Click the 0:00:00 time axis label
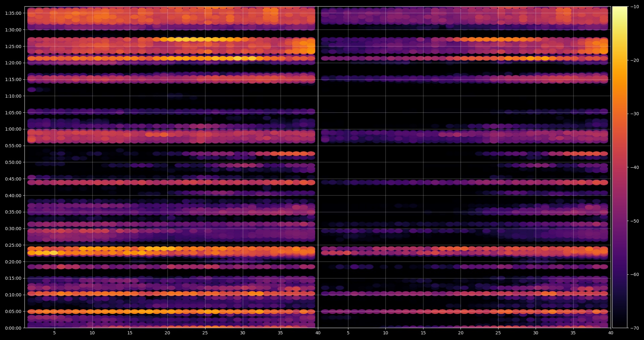The height and width of the screenshot is (340, 644). point(13,328)
